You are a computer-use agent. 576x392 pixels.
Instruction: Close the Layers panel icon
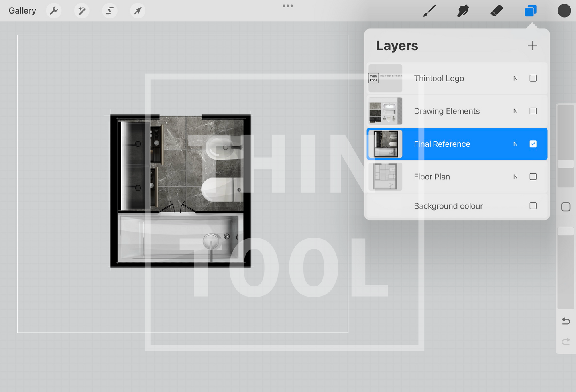pyautogui.click(x=531, y=11)
